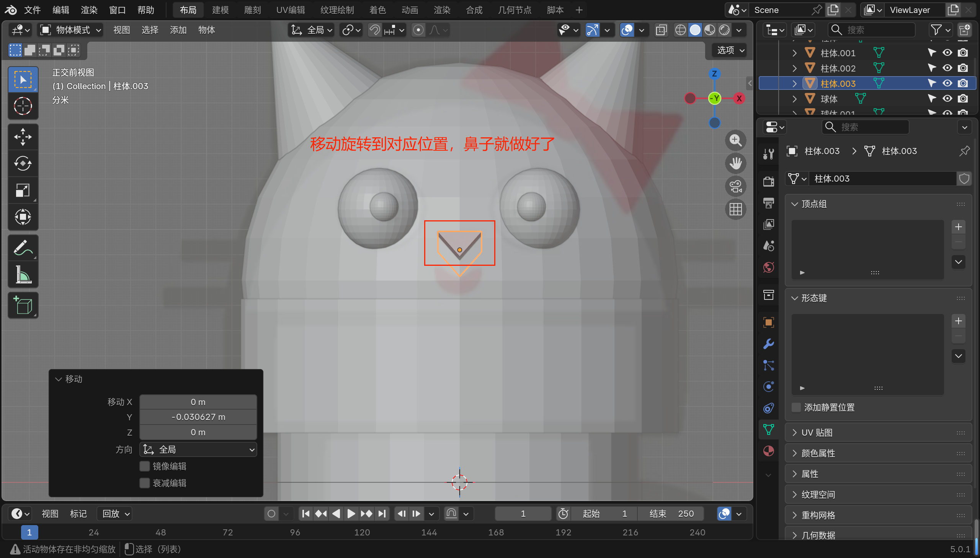Image resolution: width=980 pixels, height=558 pixels.
Task: Open the 添加 menu in viewport header
Action: (178, 30)
